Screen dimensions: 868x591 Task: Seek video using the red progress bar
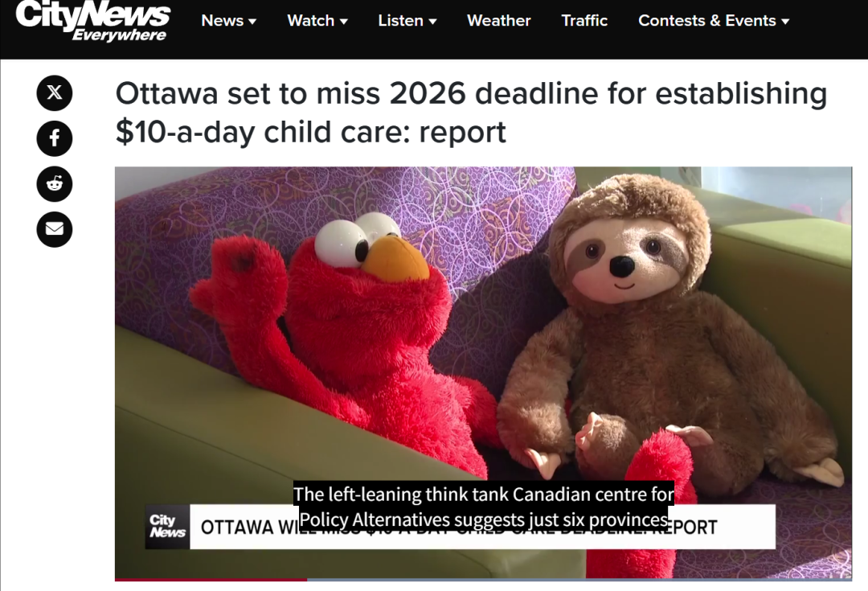pyautogui.click(x=211, y=580)
